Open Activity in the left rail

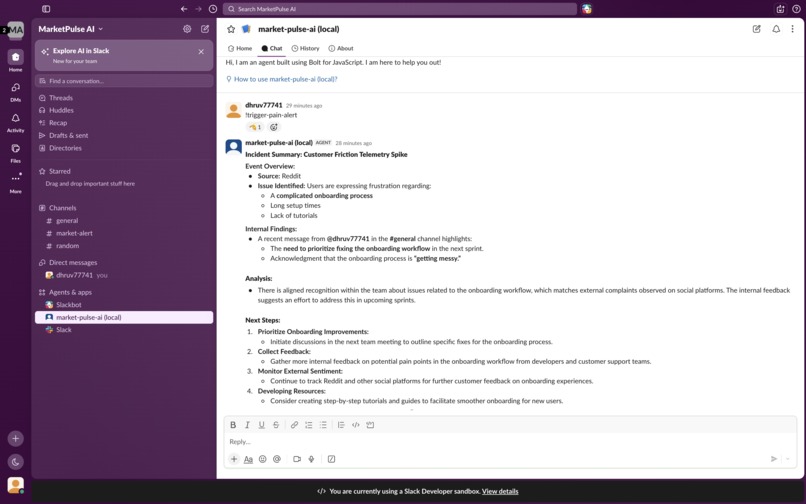(15, 122)
